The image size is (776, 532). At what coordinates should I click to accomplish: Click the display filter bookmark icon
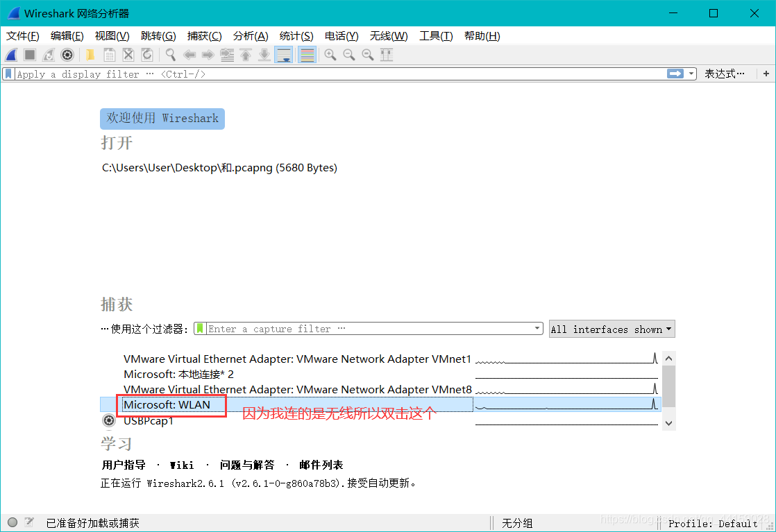tap(8, 74)
